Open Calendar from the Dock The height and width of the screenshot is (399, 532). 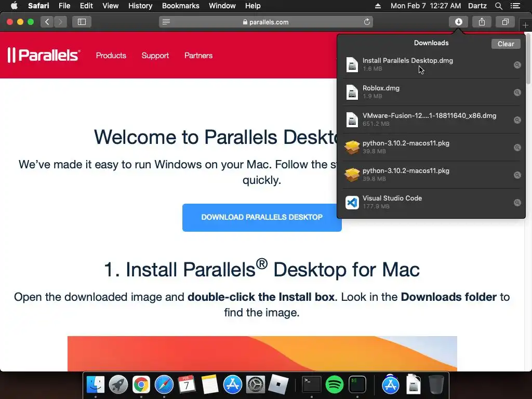pos(187,385)
